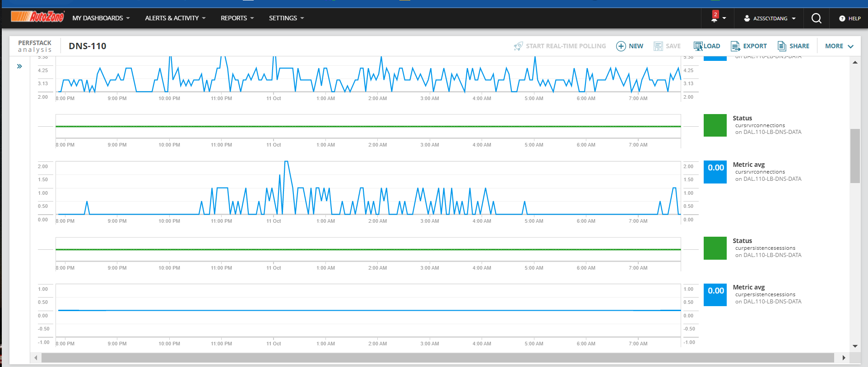This screenshot has width=868, height=367.
Task: Click the DNS-110 project title
Action: [x=88, y=46]
